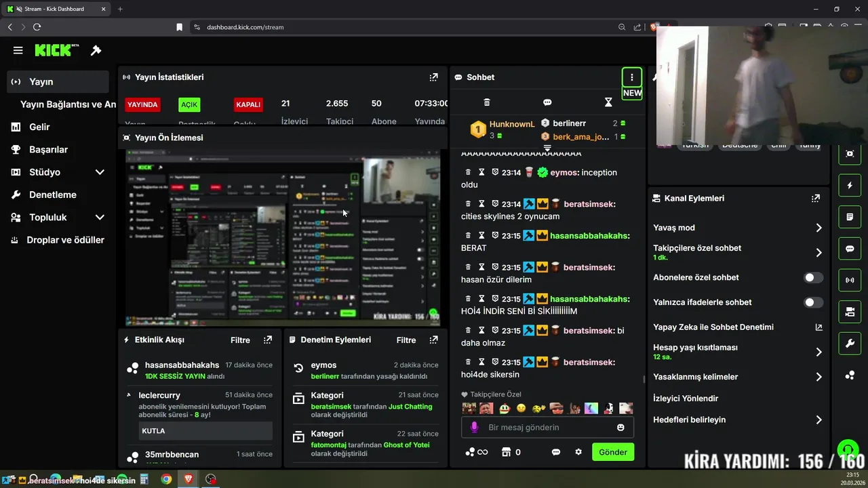The width and height of the screenshot is (868, 488).
Task: Click the hourglass icon in chat toolbar
Action: pos(608,102)
